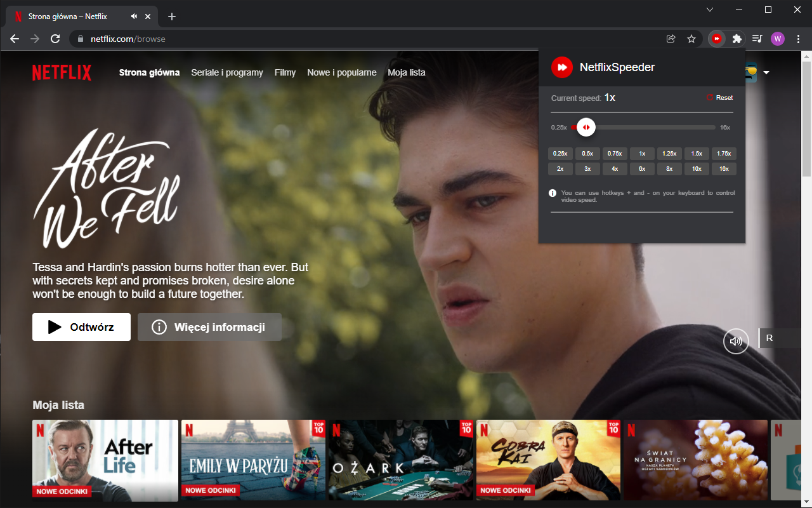
Task: Reload the Netflix page
Action: 55,39
